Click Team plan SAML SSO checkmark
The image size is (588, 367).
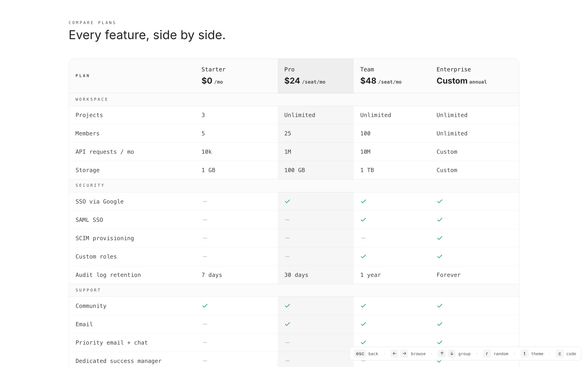(363, 220)
